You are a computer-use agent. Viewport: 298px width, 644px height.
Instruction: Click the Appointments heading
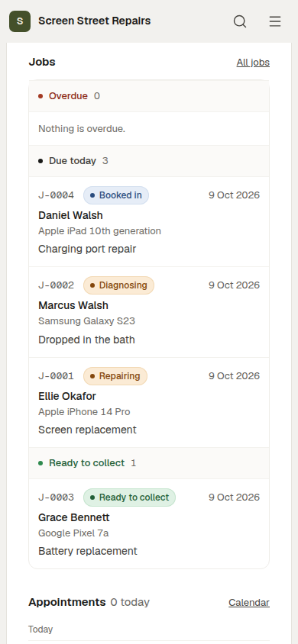click(x=67, y=602)
